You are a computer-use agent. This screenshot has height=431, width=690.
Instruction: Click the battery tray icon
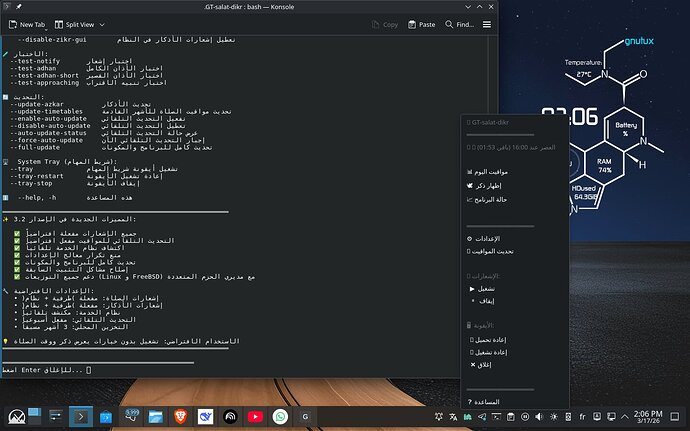coord(568,416)
